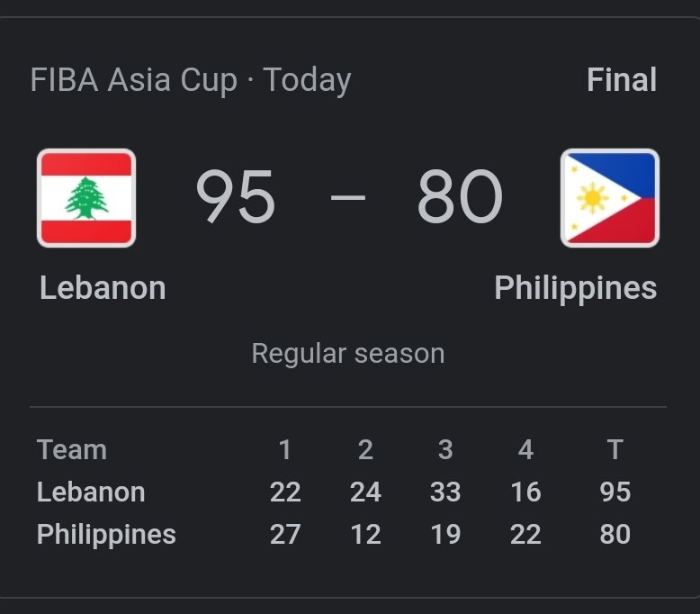Click the Philippines' total of 80 in the table

(615, 534)
